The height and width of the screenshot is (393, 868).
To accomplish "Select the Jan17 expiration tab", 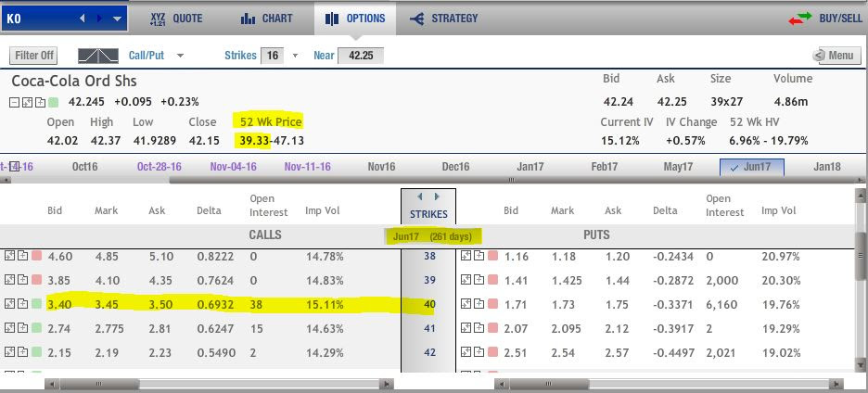I will [530, 167].
